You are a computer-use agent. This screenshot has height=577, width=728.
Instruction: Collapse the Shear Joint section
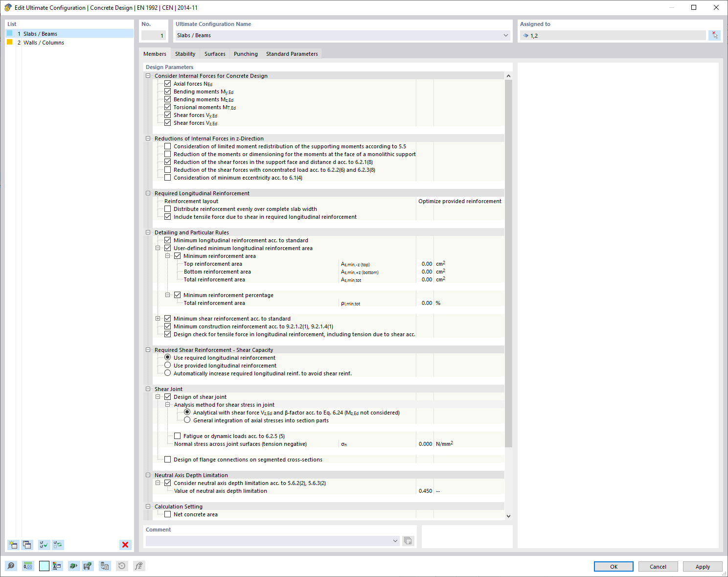pyautogui.click(x=148, y=388)
